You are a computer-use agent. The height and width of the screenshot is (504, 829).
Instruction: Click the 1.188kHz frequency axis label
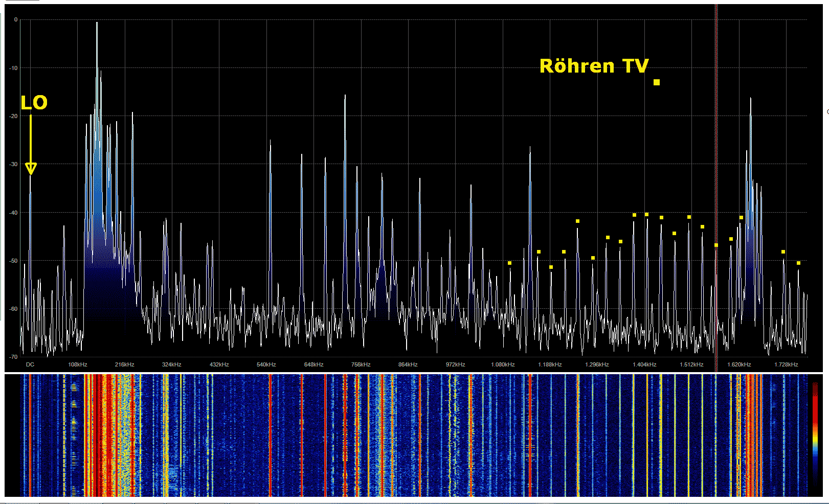pos(550,364)
